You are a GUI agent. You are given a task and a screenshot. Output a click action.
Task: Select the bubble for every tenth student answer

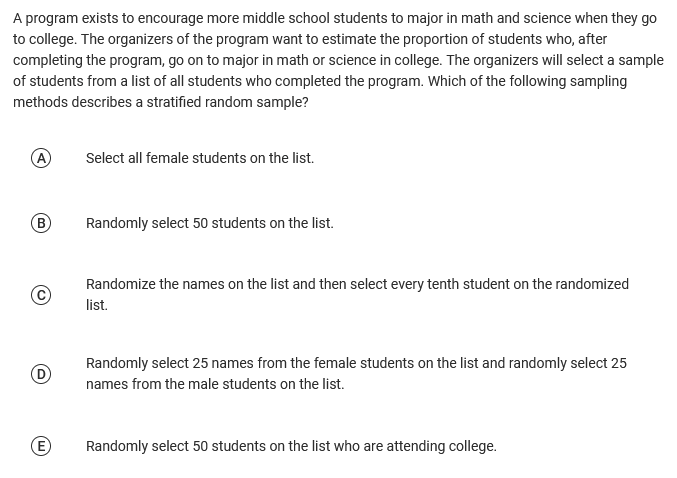(x=41, y=294)
